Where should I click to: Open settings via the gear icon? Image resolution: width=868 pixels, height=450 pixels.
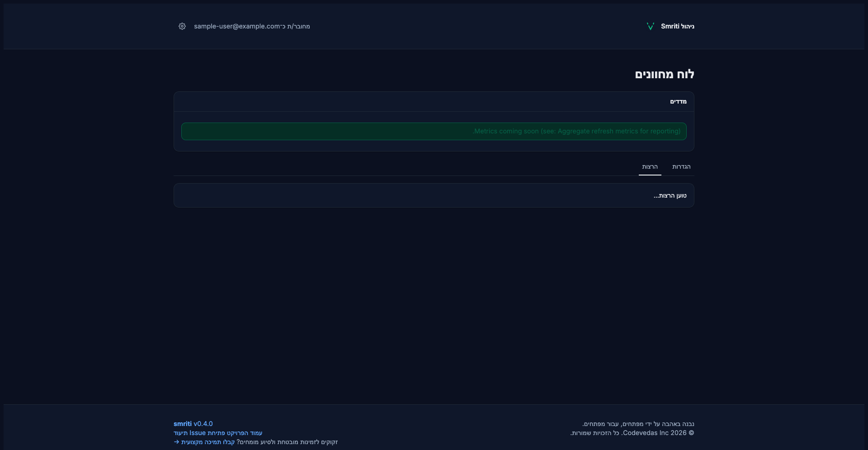coord(182,26)
